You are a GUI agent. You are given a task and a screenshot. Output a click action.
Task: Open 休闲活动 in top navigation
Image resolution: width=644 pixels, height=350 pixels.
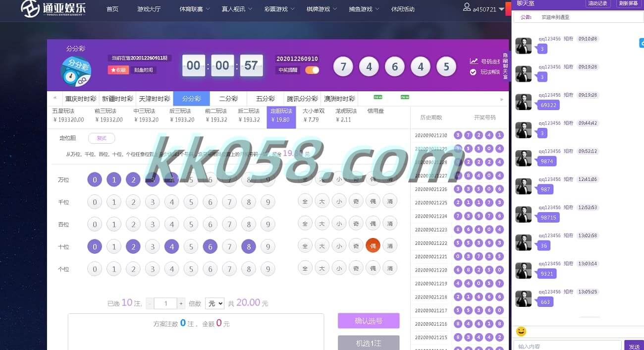[x=403, y=9]
